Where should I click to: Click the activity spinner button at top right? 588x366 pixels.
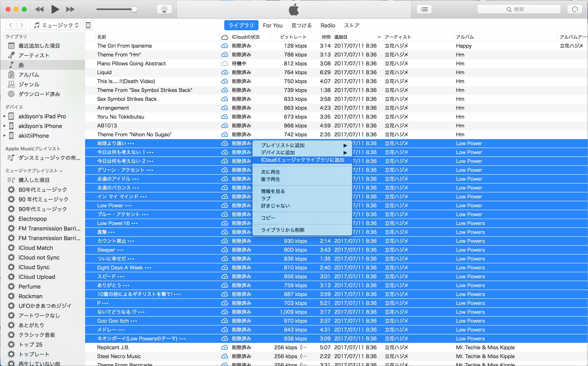coord(575,9)
